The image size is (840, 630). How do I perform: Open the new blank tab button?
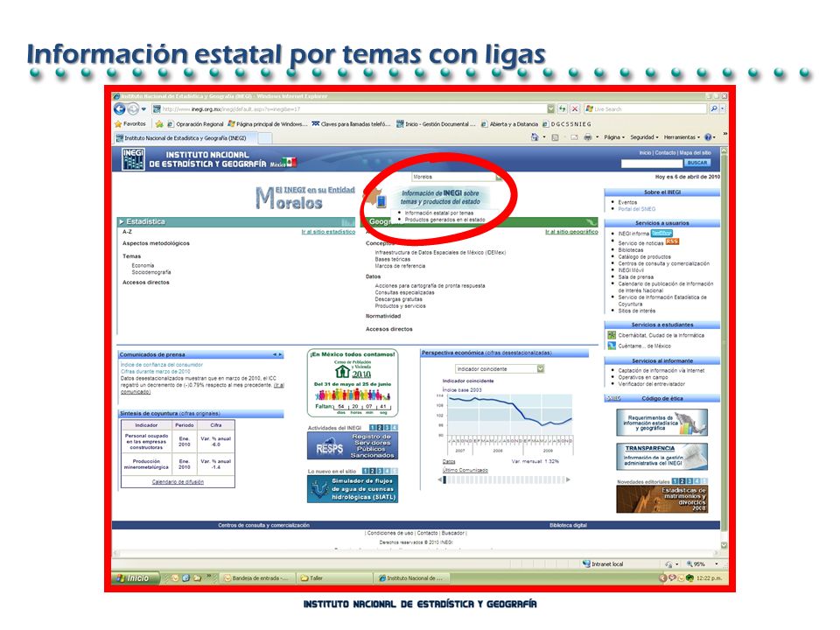pos(265,138)
